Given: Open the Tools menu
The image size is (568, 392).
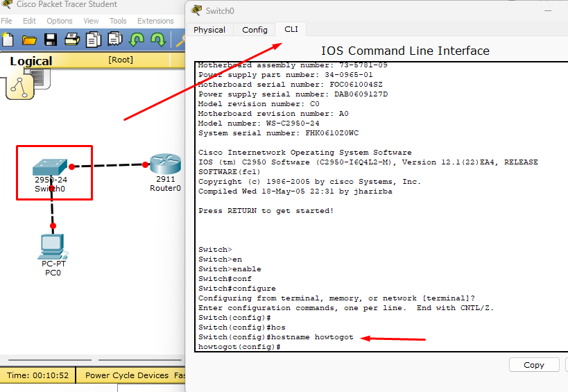Looking at the screenshot, I should click(118, 21).
